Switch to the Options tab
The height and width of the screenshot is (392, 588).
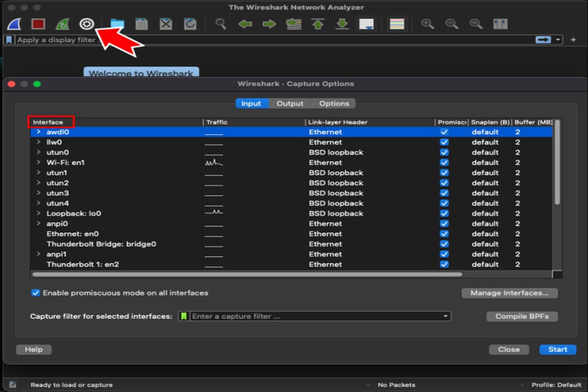click(x=334, y=103)
